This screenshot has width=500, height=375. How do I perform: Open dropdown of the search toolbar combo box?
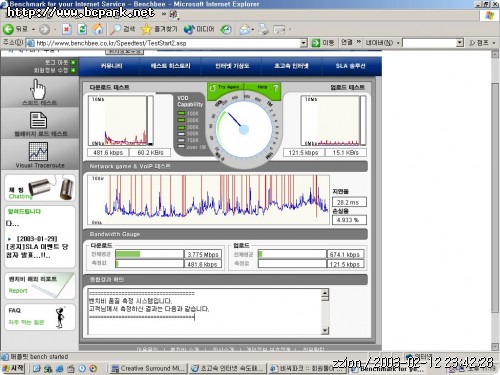coord(460,43)
